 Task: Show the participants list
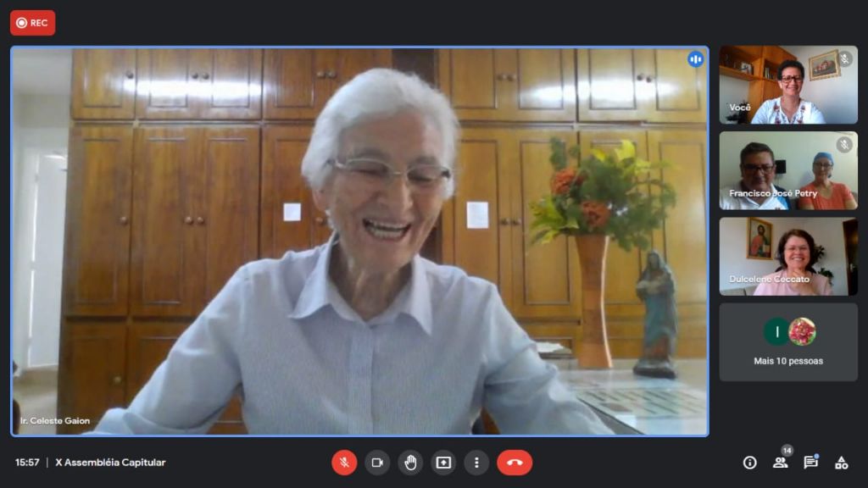(x=780, y=462)
